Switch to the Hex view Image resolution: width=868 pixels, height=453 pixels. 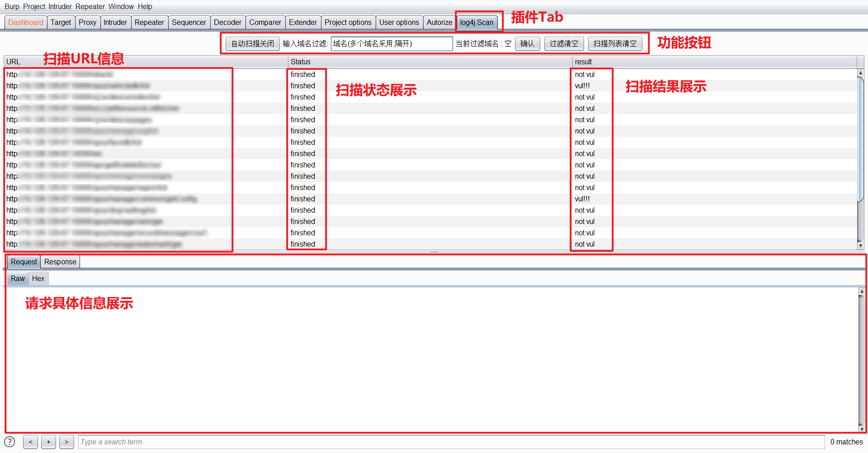pos(38,279)
